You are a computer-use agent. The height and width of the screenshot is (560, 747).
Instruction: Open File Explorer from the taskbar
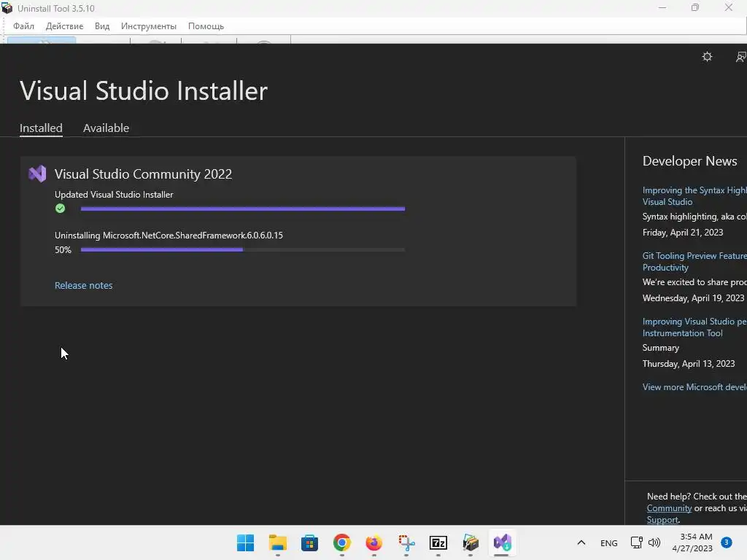click(278, 542)
